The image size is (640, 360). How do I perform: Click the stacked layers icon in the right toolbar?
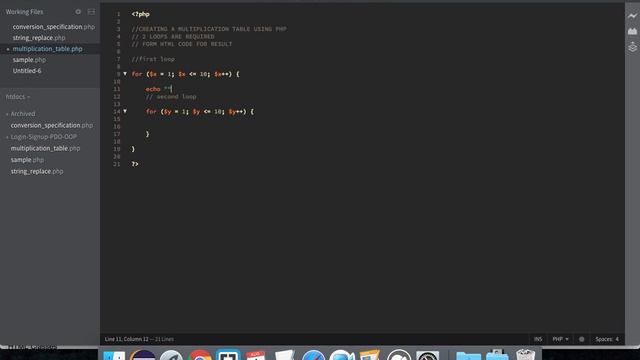point(632,47)
